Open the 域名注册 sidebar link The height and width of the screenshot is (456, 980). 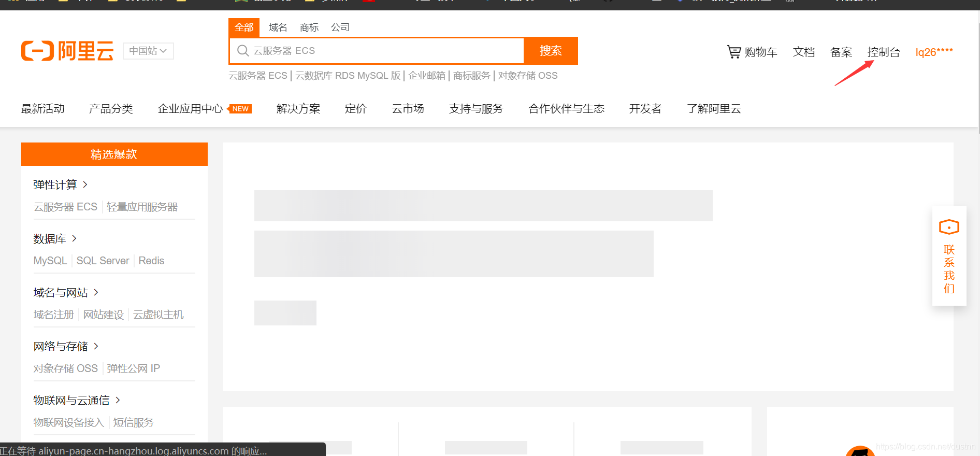point(54,315)
